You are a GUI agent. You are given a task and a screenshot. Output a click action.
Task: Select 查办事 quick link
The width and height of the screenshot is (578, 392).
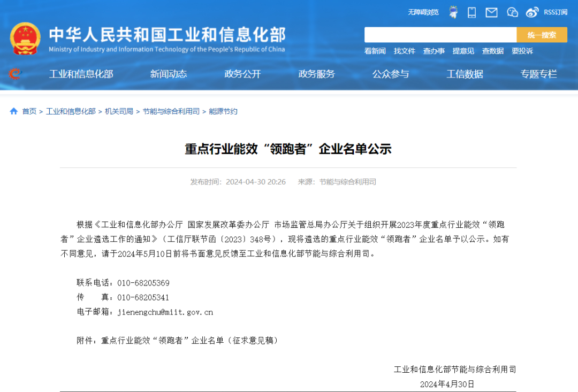pyautogui.click(x=434, y=51)
